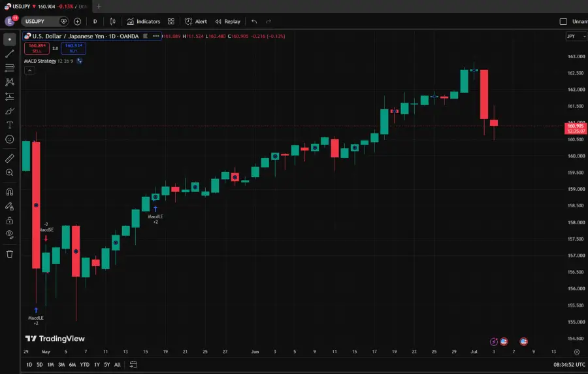The height and width of the screenshot is (374, 588).
Task: Set the range to 1M
Action: click(50, 364)
